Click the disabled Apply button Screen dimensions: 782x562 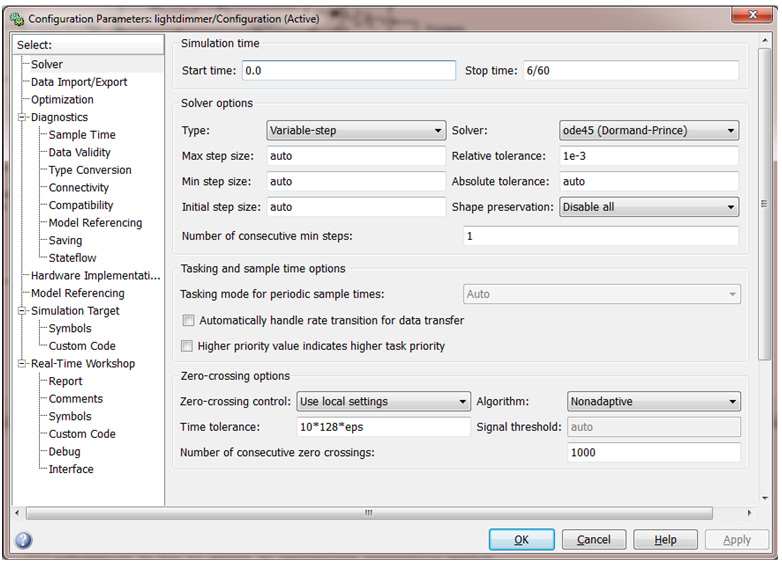point(737,540)
